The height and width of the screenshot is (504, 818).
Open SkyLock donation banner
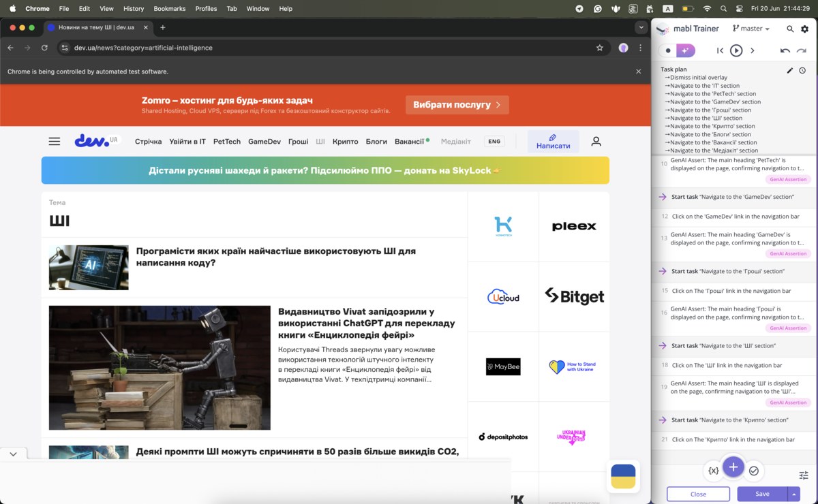(325, 170)
